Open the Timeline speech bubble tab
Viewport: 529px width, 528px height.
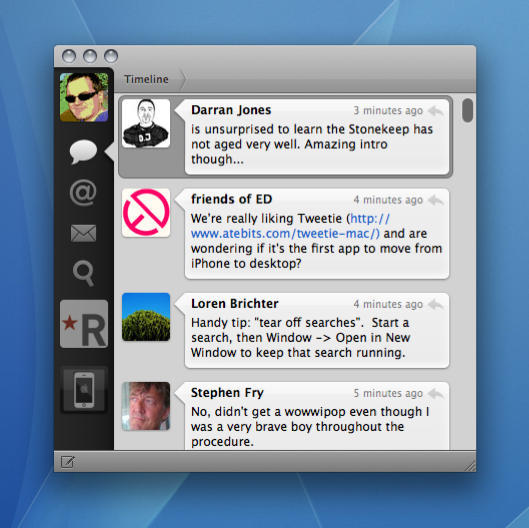[83, 151]
